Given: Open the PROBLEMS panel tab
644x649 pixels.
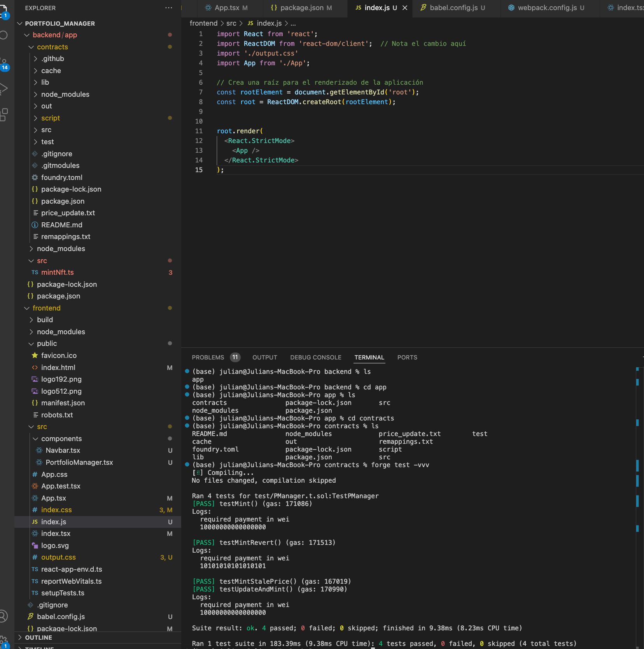Looking at the screenshot, I should [x=216, y=357].
